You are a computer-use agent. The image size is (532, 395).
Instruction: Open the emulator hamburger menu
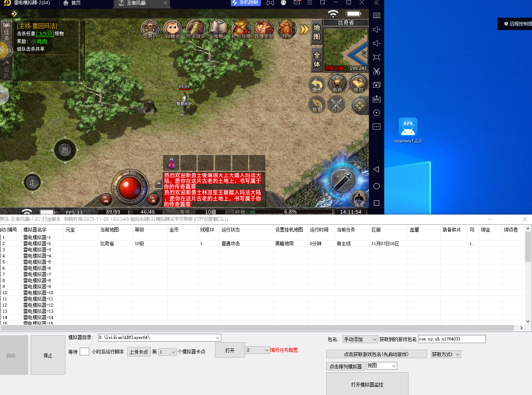tap(310, 3)
